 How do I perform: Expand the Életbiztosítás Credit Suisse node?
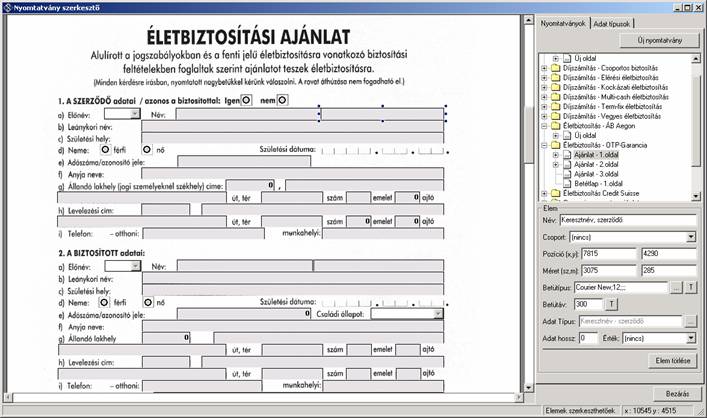click(x=544, y=193)
